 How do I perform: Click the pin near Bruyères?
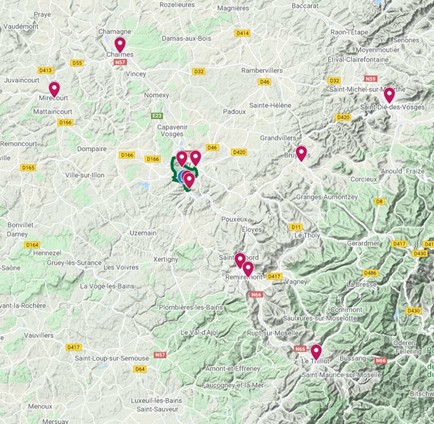[301, 153]
